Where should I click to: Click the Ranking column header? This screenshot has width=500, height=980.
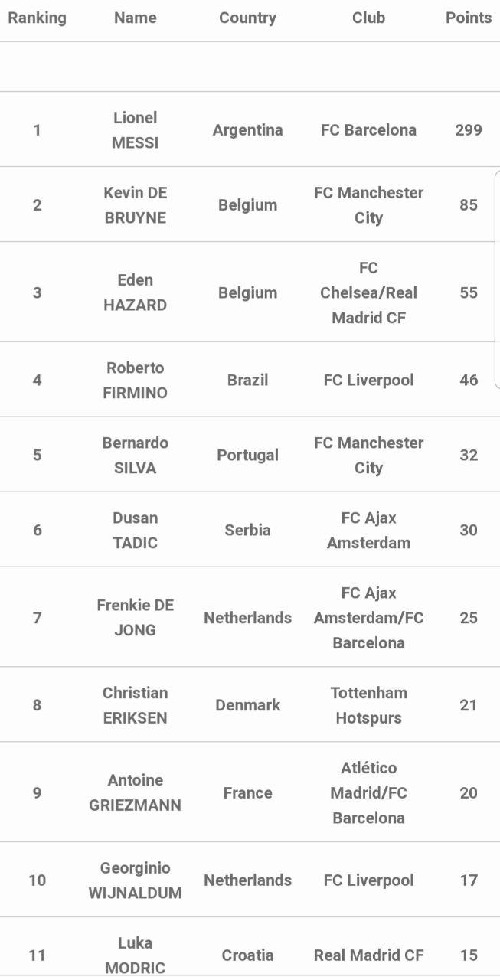click(37, 18)
